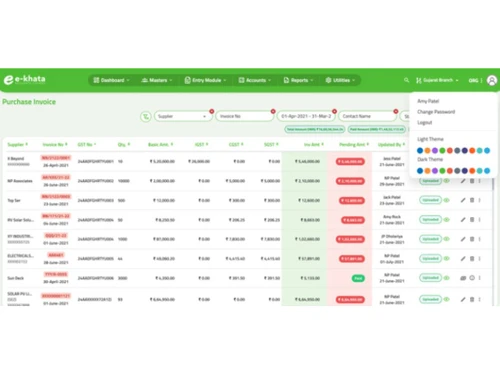This screenshot has height=375, width=500.
Task: Focus the Contact Name filter field
Action: 367,116
